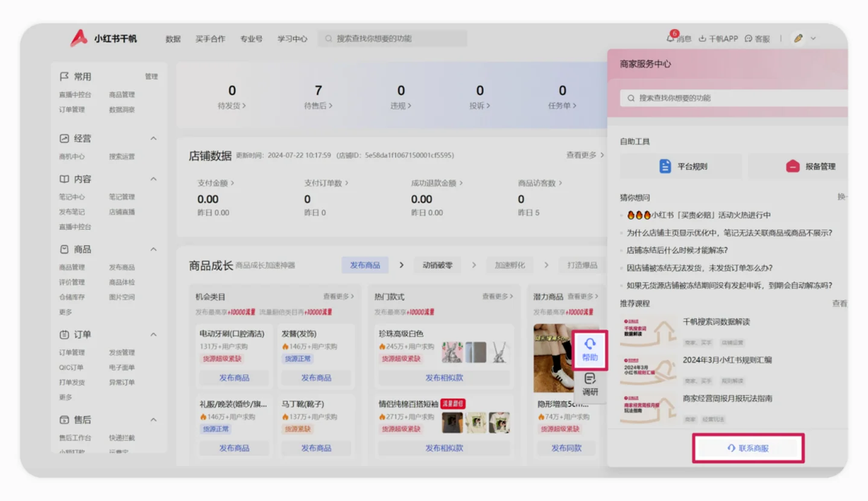Click the 千帆APP download icon
The image size is (868, 501).
(702, 39)
